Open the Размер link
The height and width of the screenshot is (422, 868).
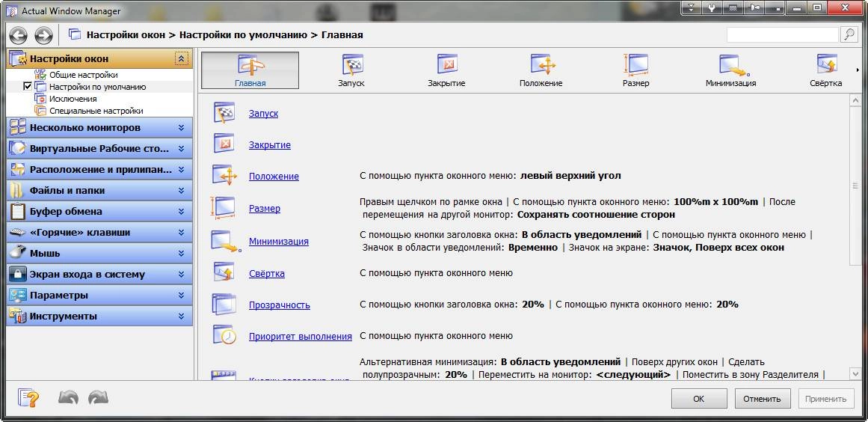pyautogui.click(x=265, y=209)
